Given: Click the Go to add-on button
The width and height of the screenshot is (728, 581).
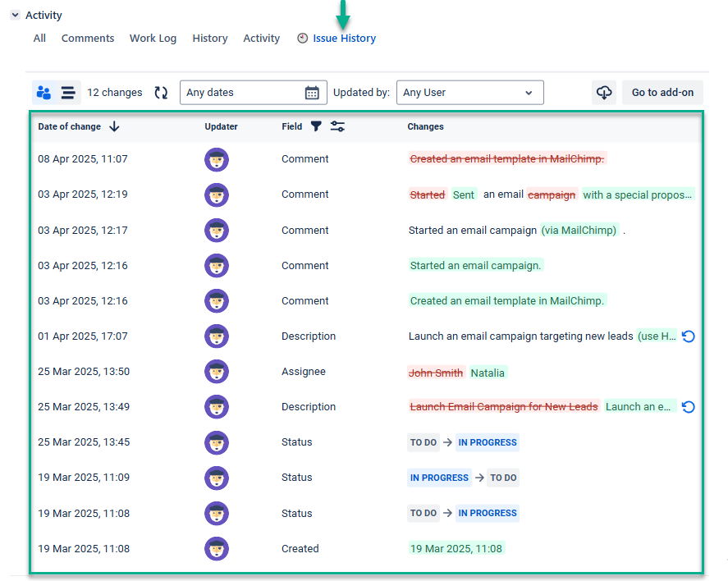Looking at the screenshot, I should (x=662, y=93).
